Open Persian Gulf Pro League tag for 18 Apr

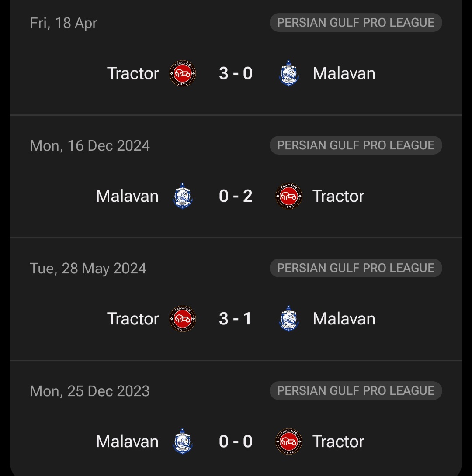pos(356,23)
